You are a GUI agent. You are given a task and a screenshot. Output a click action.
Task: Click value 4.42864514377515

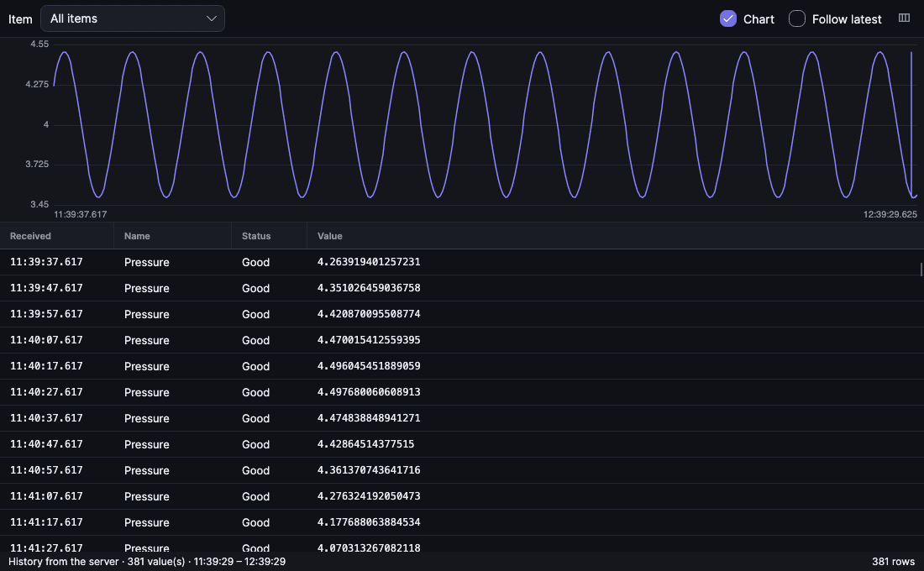pos(366,443)
